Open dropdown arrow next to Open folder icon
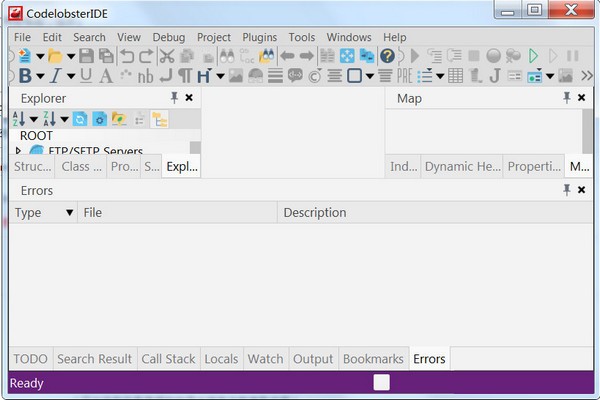The width and height of the screenshot is (600, 400). click(69, 56)
